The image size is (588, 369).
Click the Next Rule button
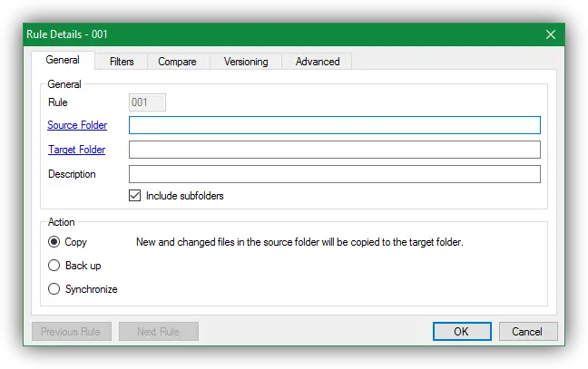[x=158, y=332]
